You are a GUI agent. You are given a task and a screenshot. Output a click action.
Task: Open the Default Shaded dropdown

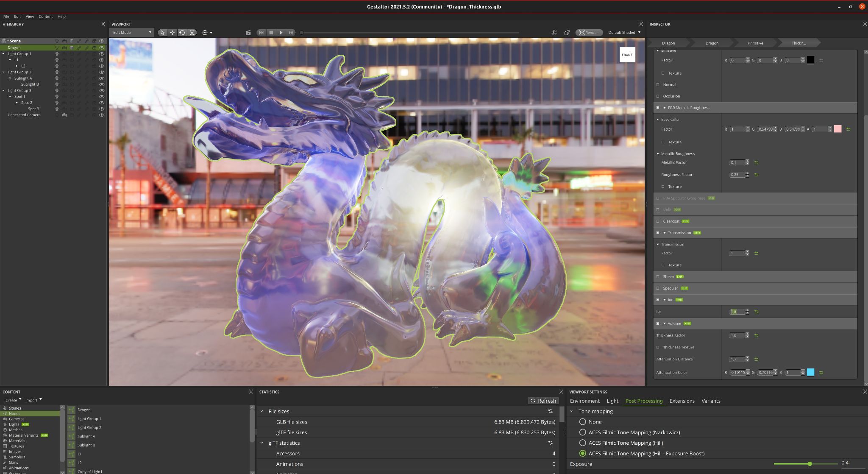pos(624,33)
